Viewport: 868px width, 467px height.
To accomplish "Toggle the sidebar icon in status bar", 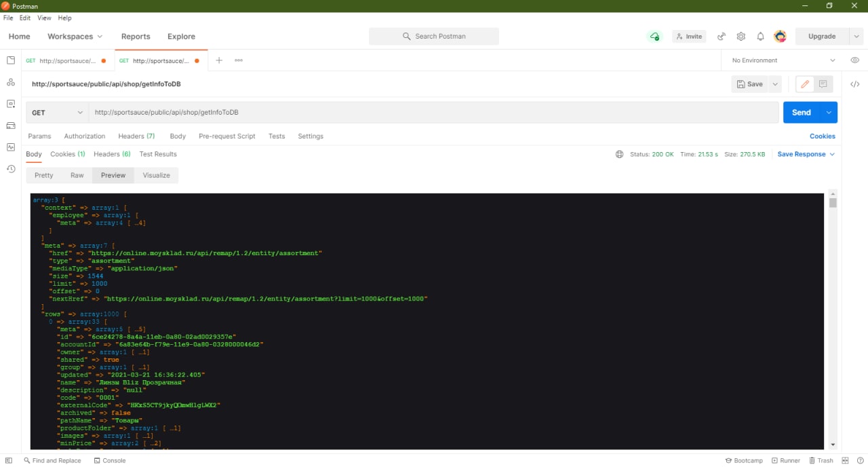I will [9, 460].
